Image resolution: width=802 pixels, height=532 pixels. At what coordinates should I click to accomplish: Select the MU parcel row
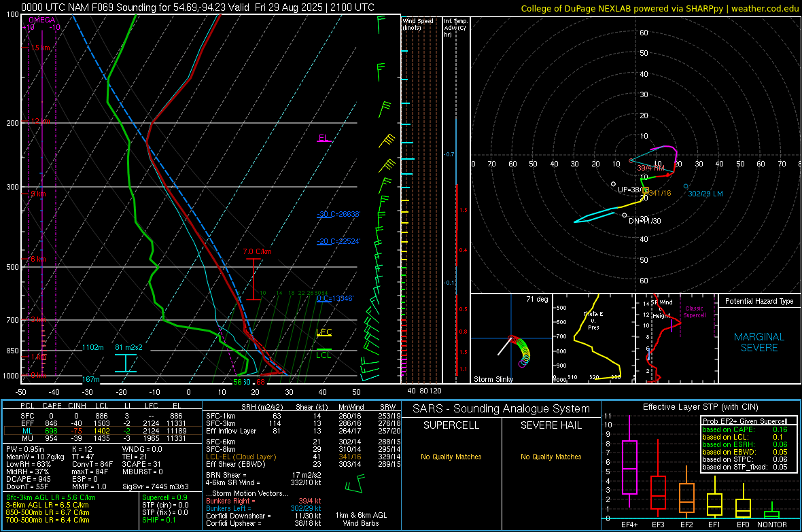[x=103, y=438]
